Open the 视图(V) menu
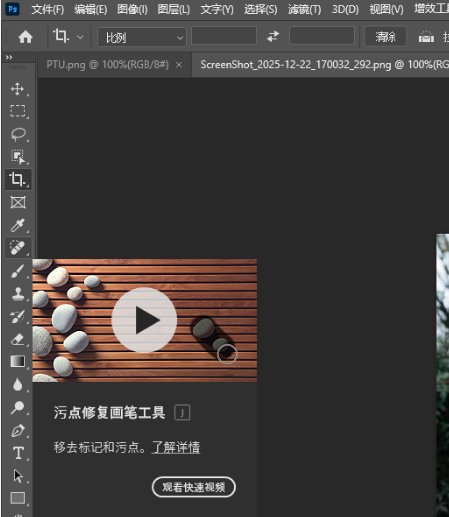Viewport: 449px width, 517px height. click(x=386, y=9)
